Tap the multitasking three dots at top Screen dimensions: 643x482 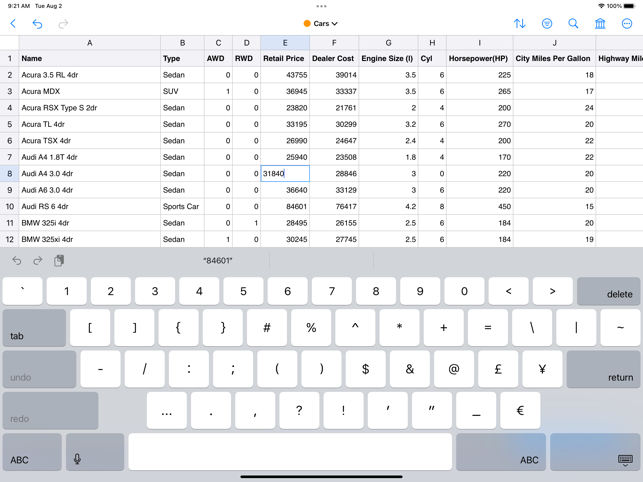click(322, 6)
